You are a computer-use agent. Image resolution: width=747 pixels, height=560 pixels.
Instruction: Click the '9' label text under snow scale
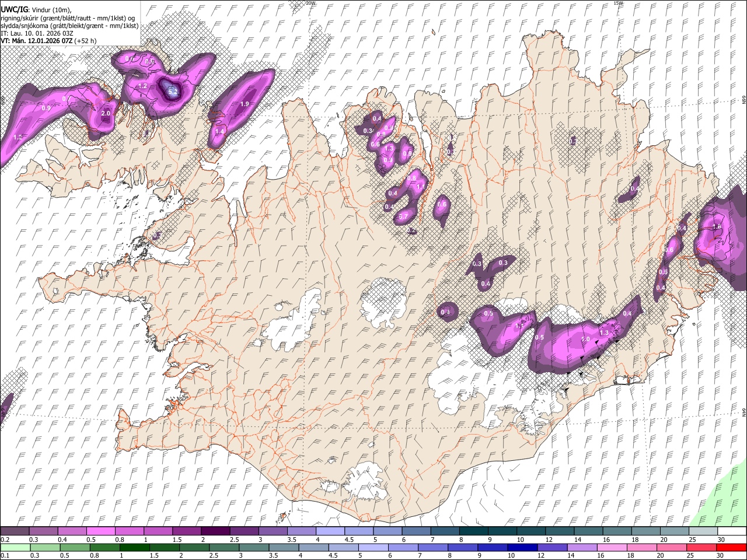[490, 540]
